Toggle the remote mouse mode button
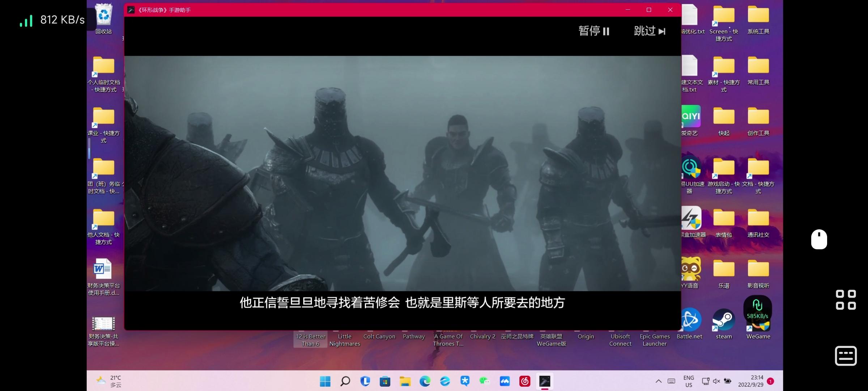 pyautogui.click(x=819, y=239)
